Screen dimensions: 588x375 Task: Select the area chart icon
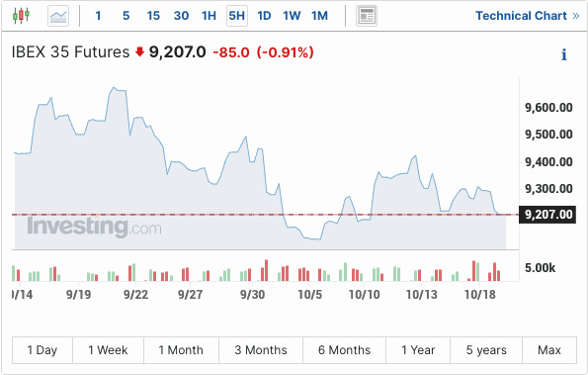pos(58,16)
